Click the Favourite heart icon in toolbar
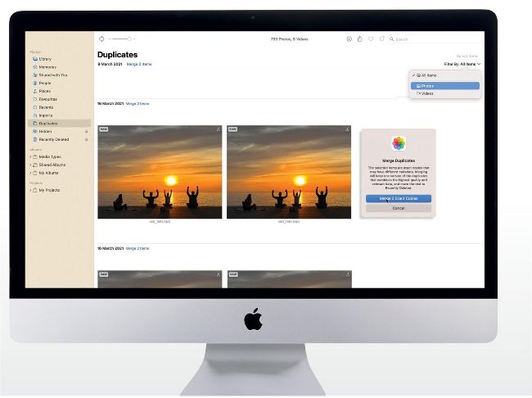 coord(370,38)
